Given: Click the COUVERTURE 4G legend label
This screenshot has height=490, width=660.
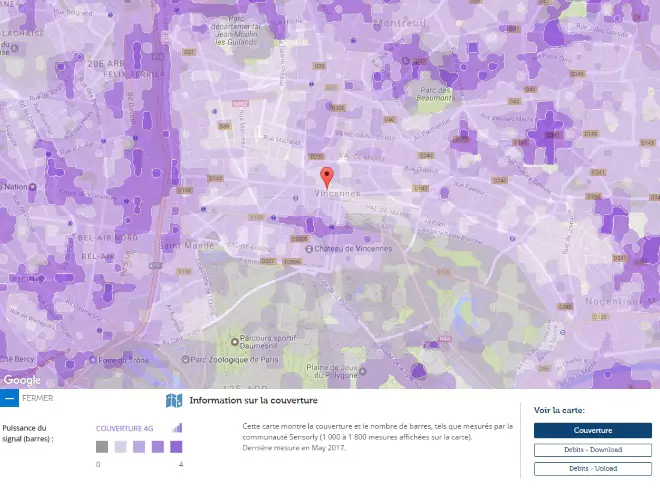Looking at the screenshot, I should pos(125,428).
